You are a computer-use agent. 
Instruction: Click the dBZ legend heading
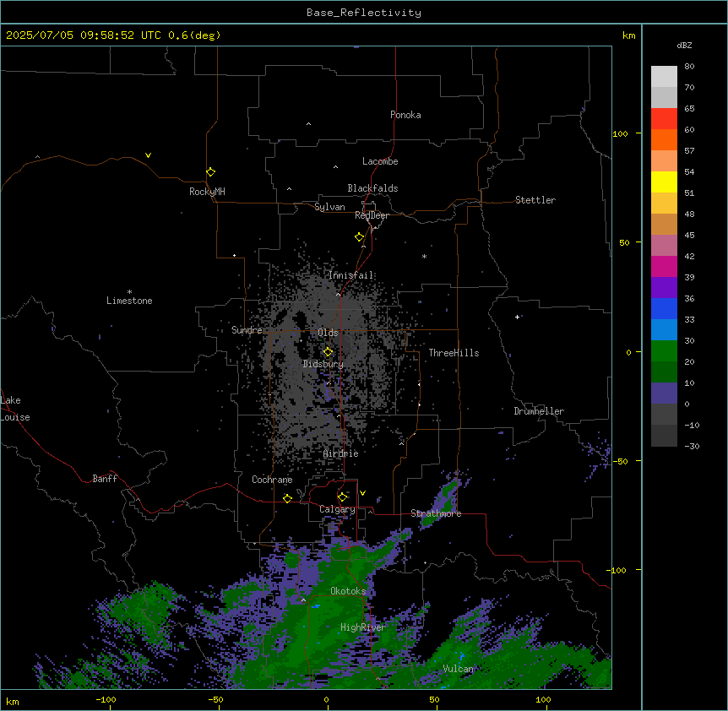(x=684, y=45)
